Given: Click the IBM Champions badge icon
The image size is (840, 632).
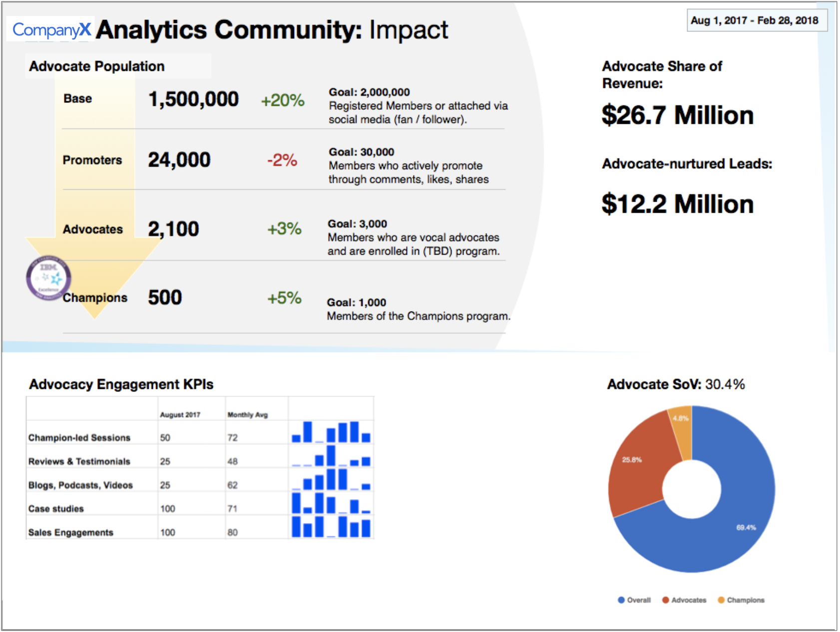Looking at the screenshot, I should pyautogui.click(x=48, y=278).
